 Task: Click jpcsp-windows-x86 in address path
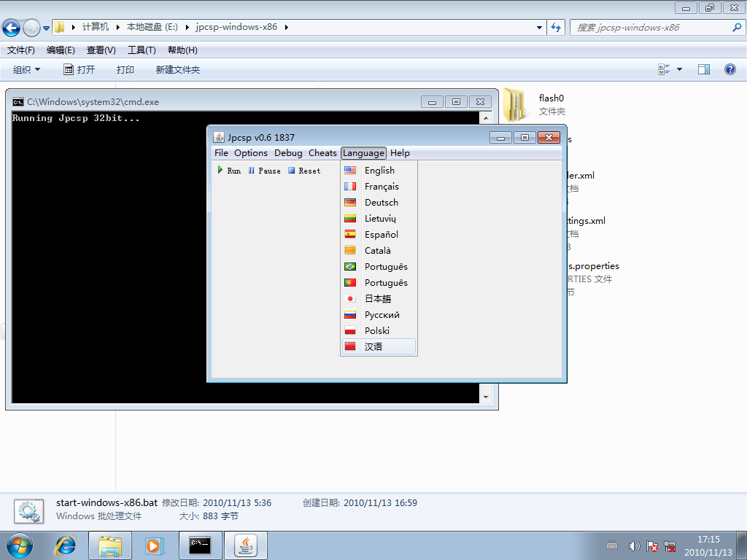click(236, 27)
